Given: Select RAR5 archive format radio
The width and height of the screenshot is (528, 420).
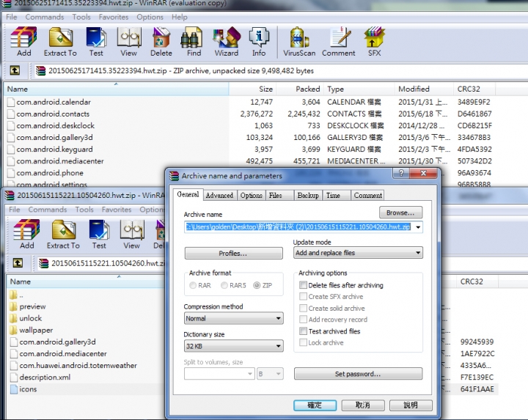Looking at the screenshot, I should [224, 285].
